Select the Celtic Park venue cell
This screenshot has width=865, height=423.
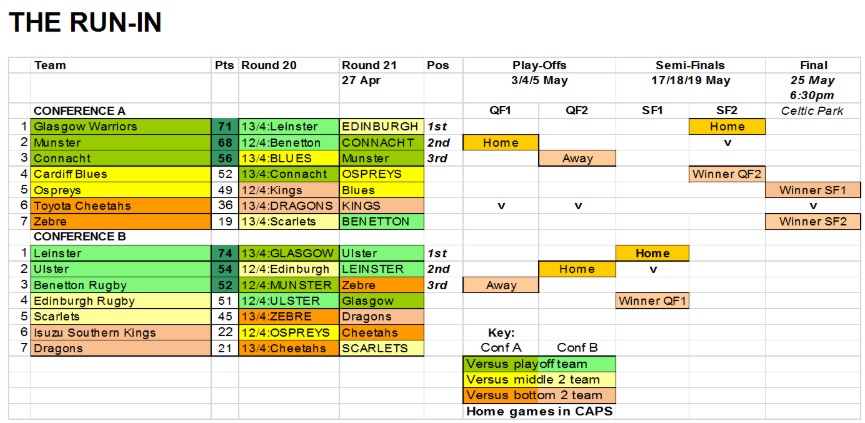[813, 111]
